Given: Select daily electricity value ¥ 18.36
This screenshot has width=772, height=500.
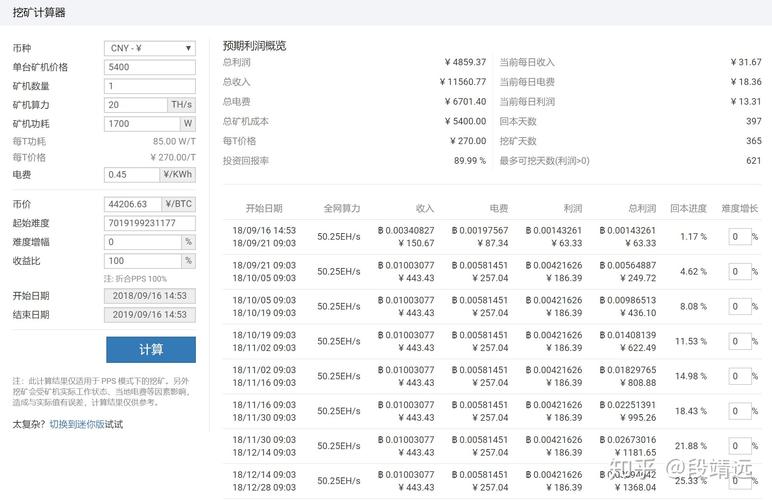Looking at the screenshot, I should pyautogui.click(x=746, y=82).
